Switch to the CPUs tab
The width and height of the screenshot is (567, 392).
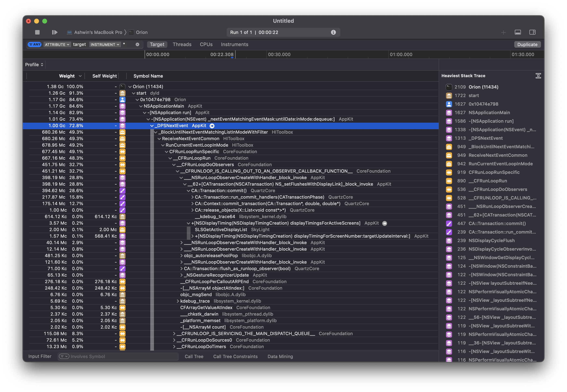click(x=206, y=44)
